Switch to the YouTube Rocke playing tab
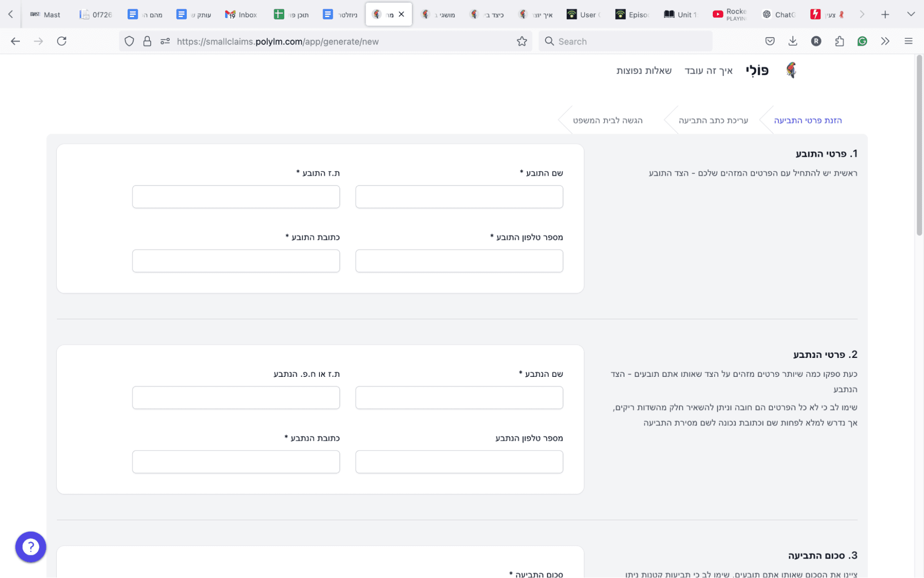This screenshot has width=924, height=578. 730,14
